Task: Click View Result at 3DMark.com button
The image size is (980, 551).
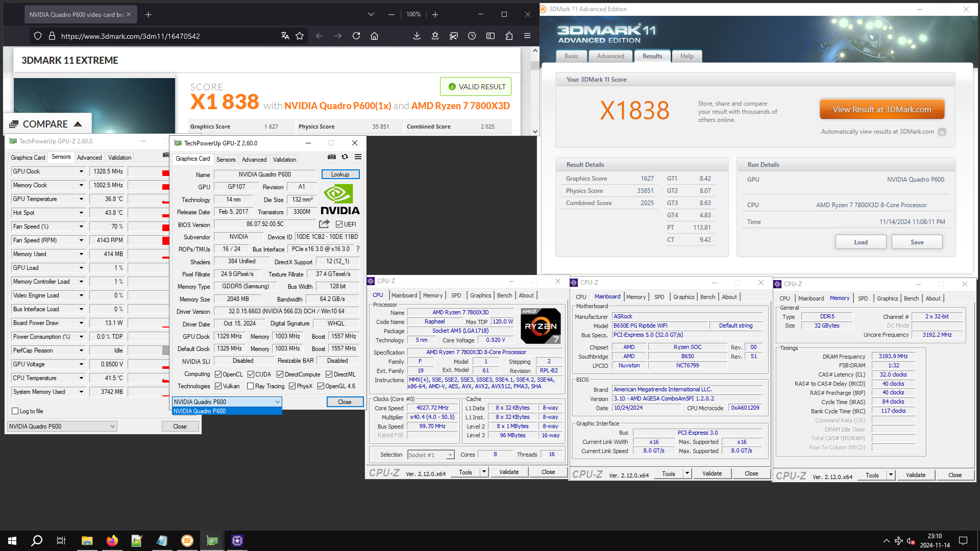Action: [882, 110]
